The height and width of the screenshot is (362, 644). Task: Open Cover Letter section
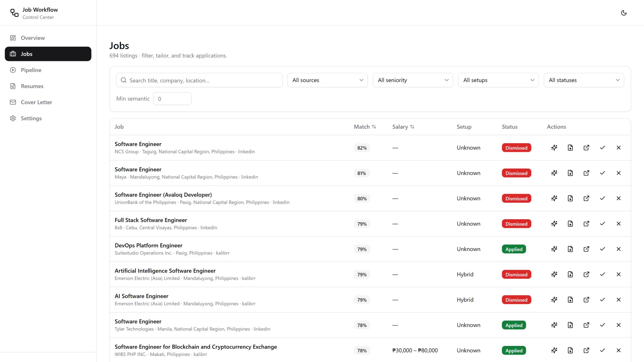point(48,102)
